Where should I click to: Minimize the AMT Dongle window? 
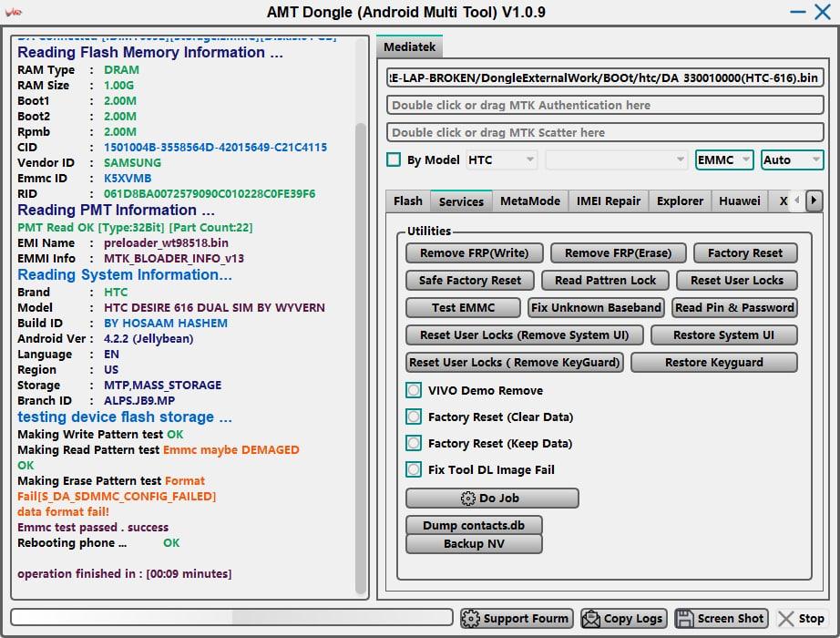(798, 12)
